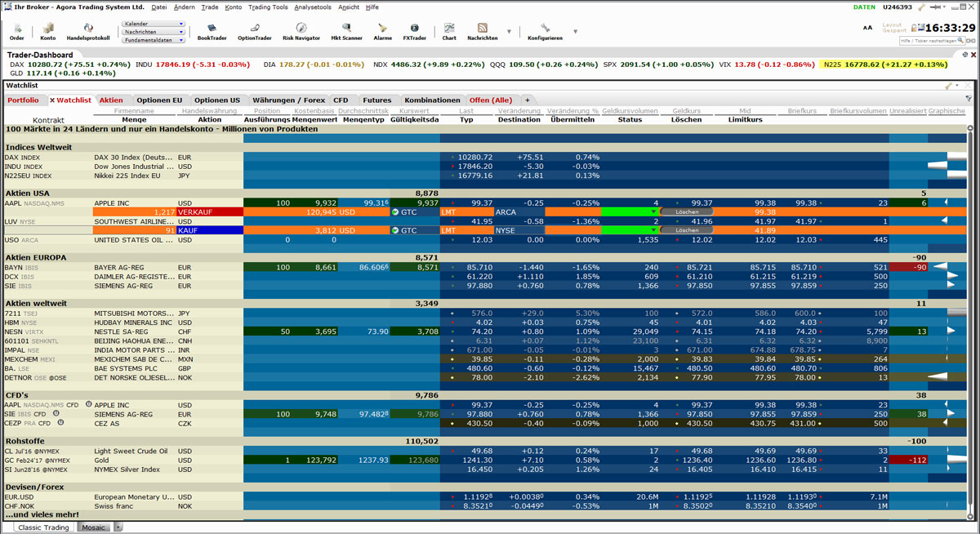The height and width of the screenshot is (534, 980).
Task: Open the arrow next to Konfigurieren
Action: point(575,32)
